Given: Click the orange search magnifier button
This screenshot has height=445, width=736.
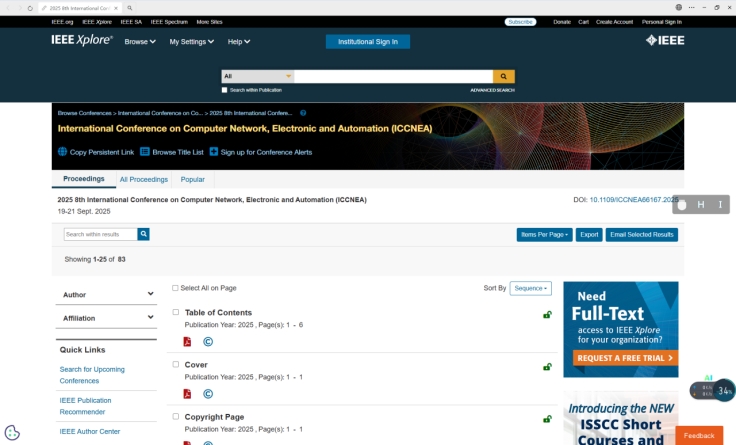Looking at the screenshot, I should point(504,76).
